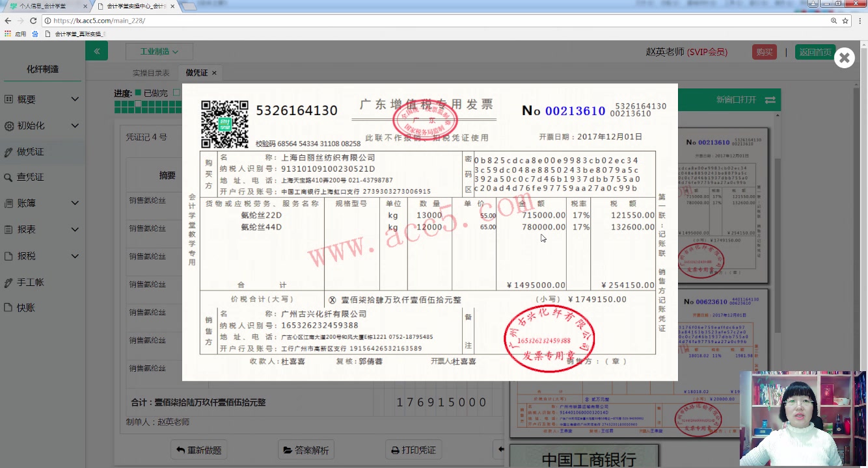The width and height of the screenshot is (868, 468).
Task: Click the Baidu paw bookmark icon
Action: pyautogui.click(x=35, y=34)
